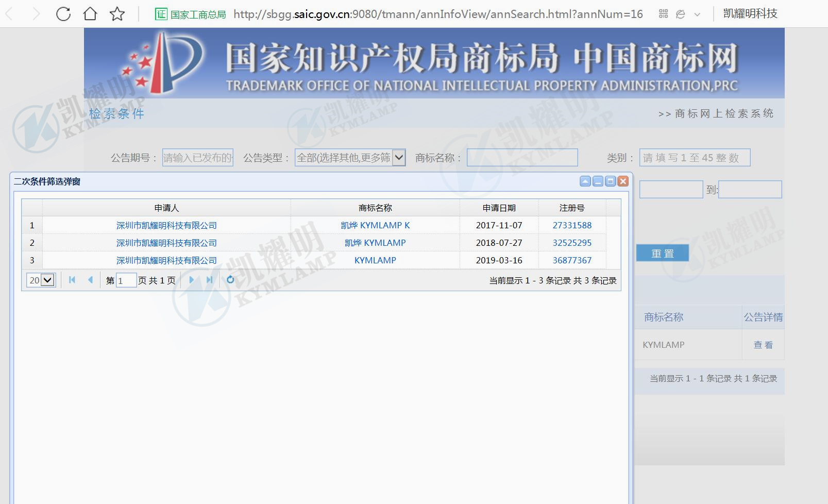
Task: Bookmark page with the star icon
Action: [117, 14]
